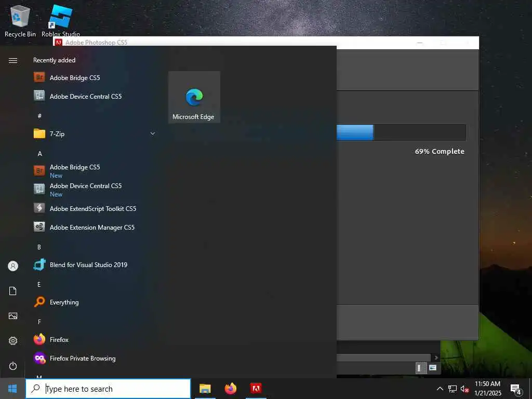Image resolution: width=532 pixels, height=399 pixels.
Task: Open the user account icon
Action: 13,266
